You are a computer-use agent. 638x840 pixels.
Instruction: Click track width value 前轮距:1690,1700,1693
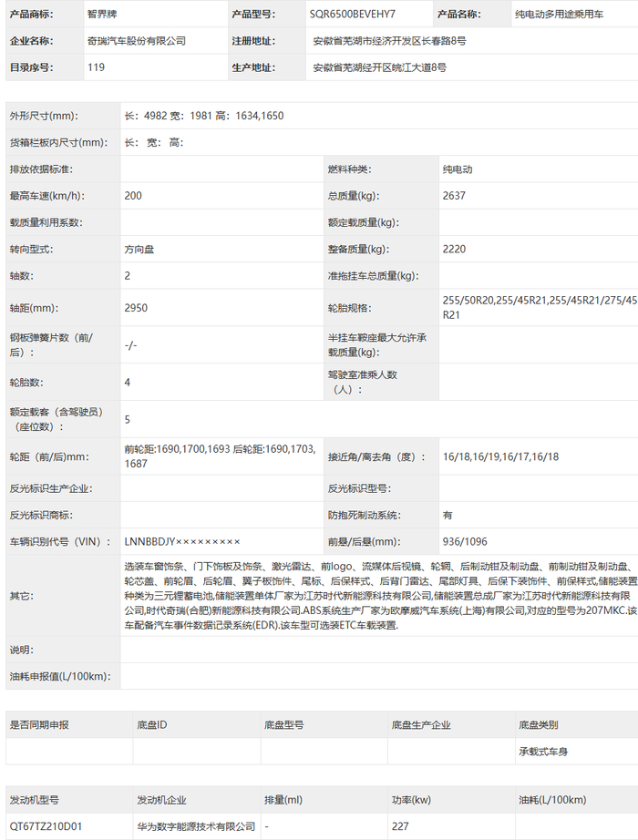(x=177, y=449)
